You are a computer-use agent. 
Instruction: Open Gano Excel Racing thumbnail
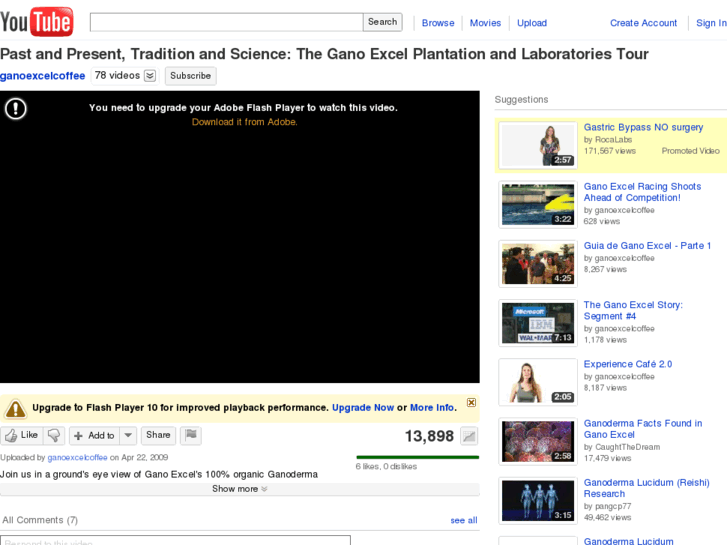(538, 205)
